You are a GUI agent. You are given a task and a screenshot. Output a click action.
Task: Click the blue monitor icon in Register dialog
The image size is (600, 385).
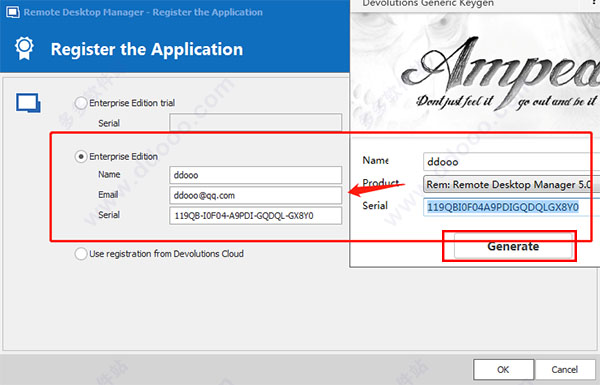coord(28,103)
